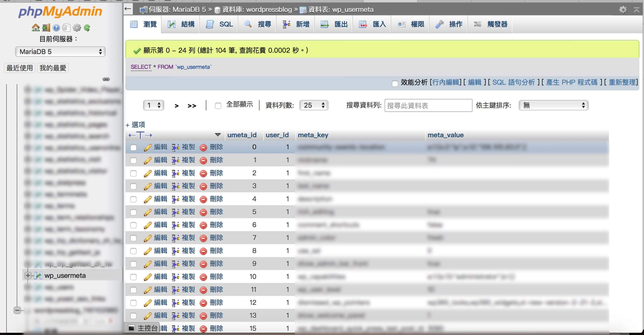This screenshot has height=335, width=644.
Task: Click the collapse-header arrow icon at top right
Action: point(636,10)
